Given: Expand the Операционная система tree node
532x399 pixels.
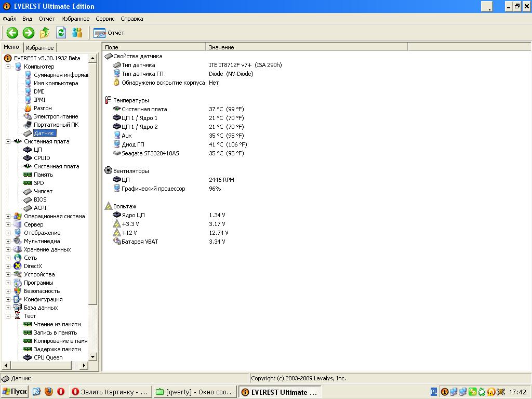Looking at the screenshot, I should pos(8,216).
